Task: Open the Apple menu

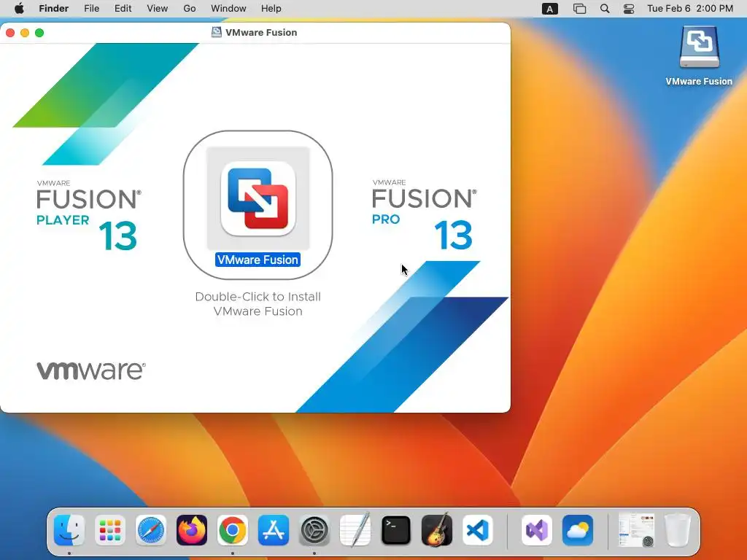Action: [19, 9]
